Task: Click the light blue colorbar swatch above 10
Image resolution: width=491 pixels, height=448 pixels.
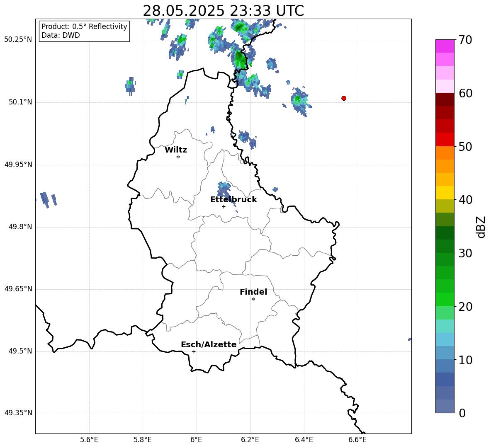Action: click(x=445, y=353)
